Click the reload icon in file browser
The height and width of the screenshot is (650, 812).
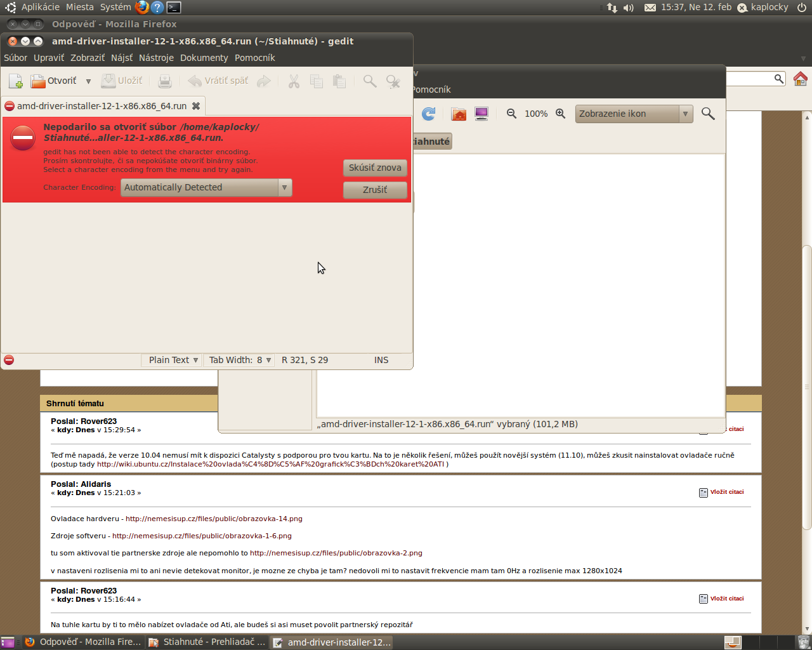429,114
